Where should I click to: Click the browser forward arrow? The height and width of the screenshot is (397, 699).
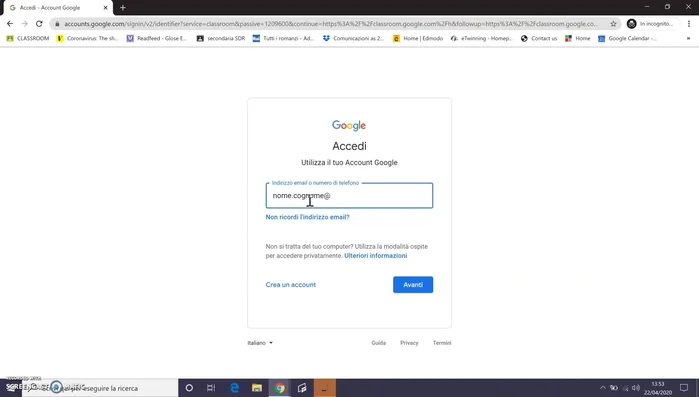[25, 24]
